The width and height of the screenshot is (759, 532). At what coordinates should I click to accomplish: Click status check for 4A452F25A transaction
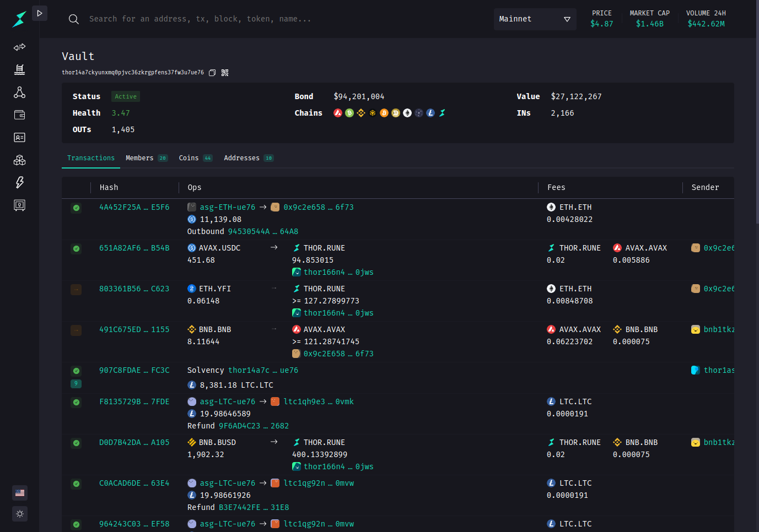(76, 208)
